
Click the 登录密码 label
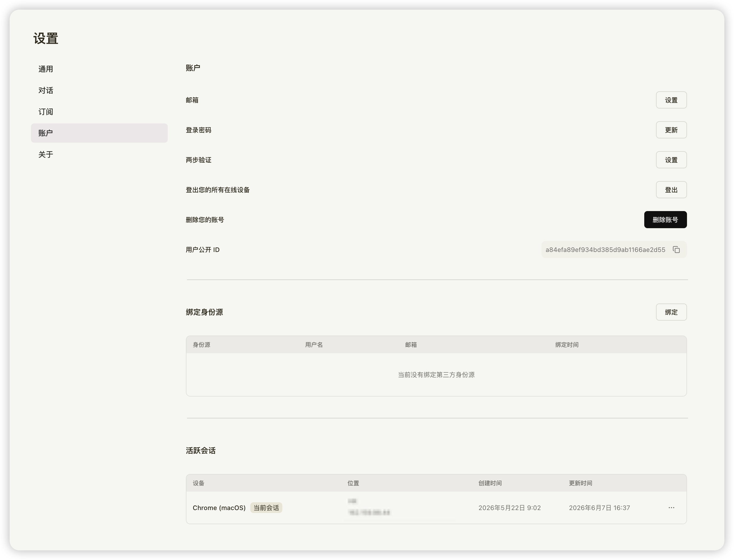(x=198, y=130)
